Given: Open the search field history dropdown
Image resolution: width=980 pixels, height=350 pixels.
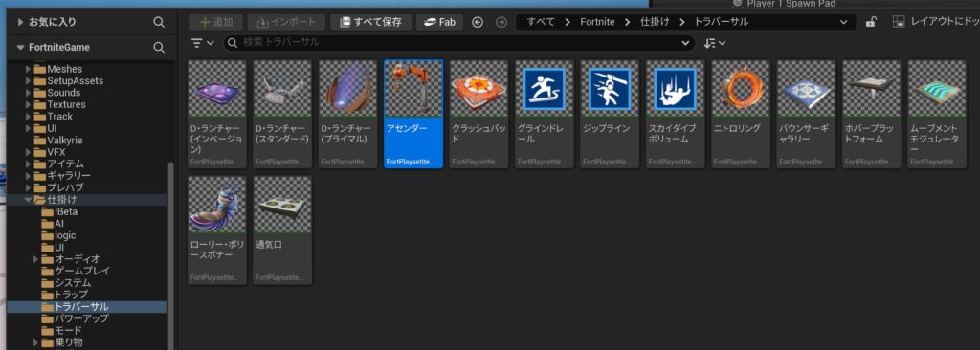Looking at the screenshot, I should pos(685,43).
